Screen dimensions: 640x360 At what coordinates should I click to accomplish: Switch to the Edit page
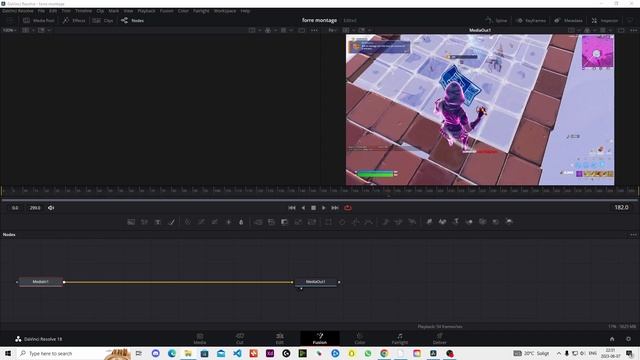click(x=280, y=339)
